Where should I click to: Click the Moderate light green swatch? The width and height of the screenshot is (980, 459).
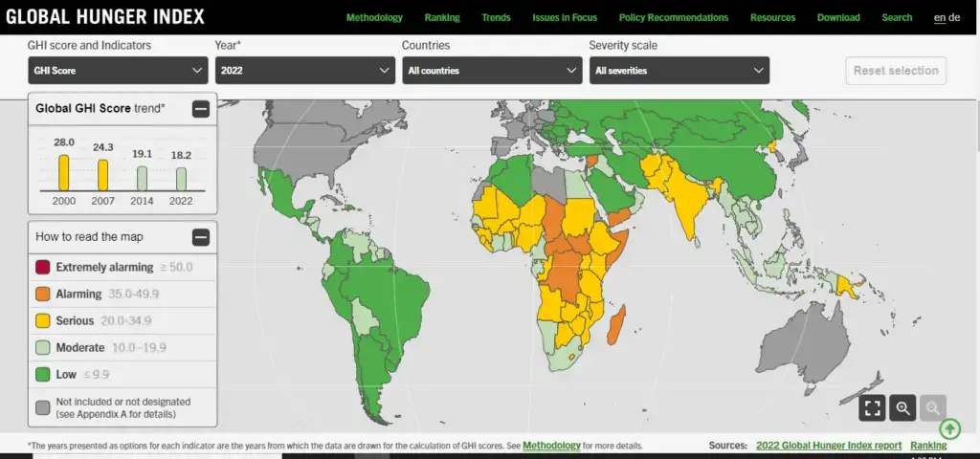pos(42,348)
